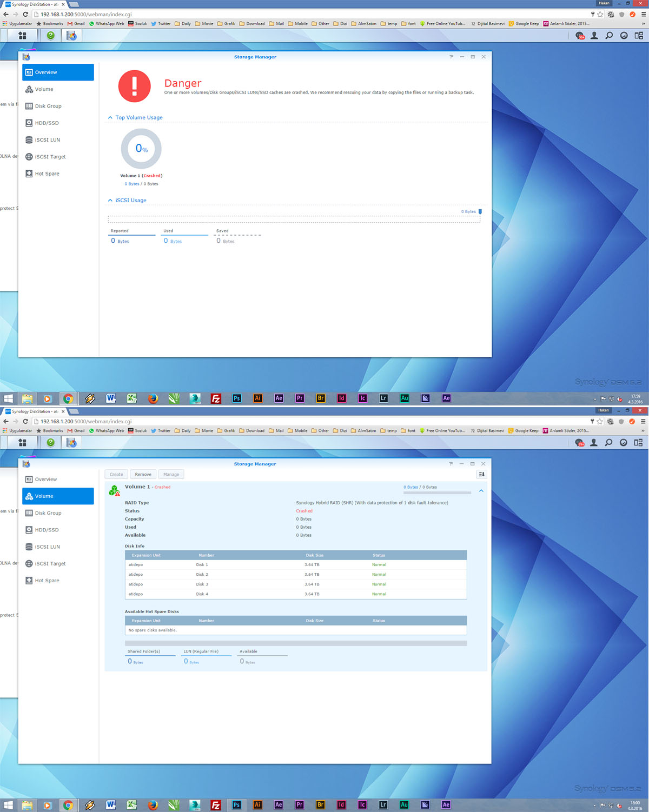The image size is (649, 812).
Task: Open user options icon in upper DSM toolbar
Action: (594, 36)
